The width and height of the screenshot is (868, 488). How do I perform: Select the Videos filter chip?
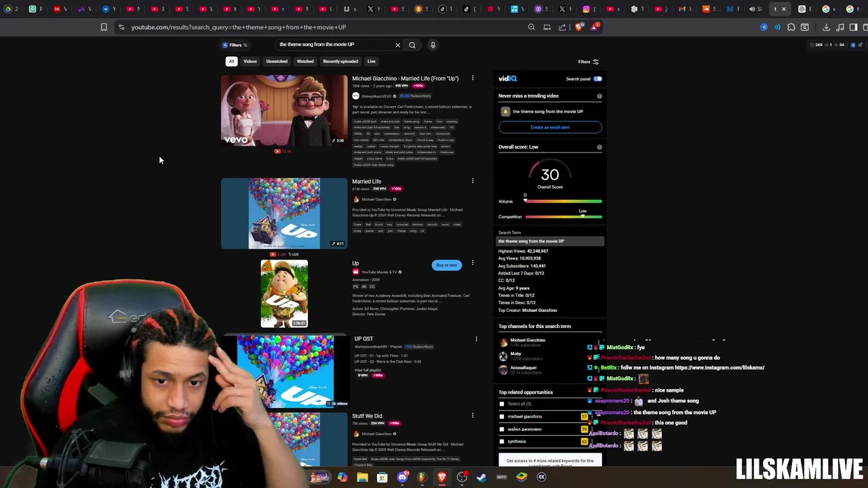point(250,61)
